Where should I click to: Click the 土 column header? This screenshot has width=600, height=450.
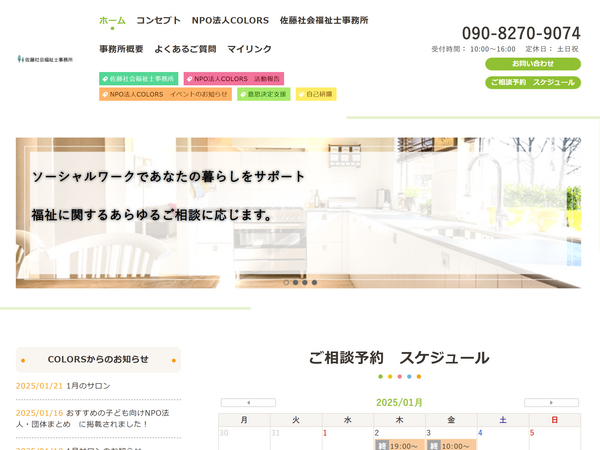point(503,420)
